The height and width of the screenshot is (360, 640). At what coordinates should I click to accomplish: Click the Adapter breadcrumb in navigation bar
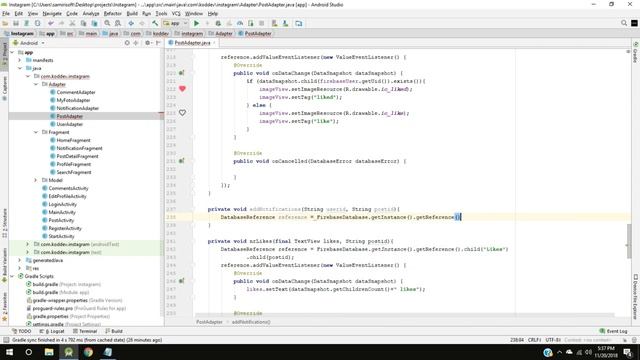(221, 33)
